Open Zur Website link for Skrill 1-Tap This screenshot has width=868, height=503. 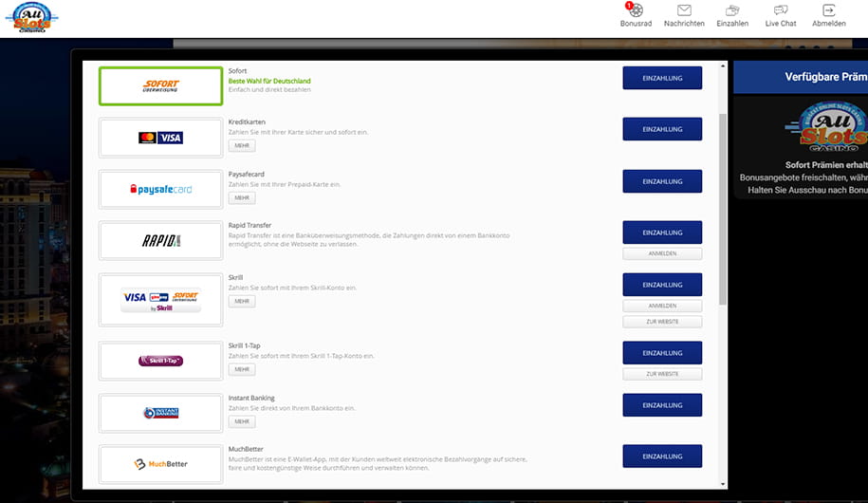662,374
